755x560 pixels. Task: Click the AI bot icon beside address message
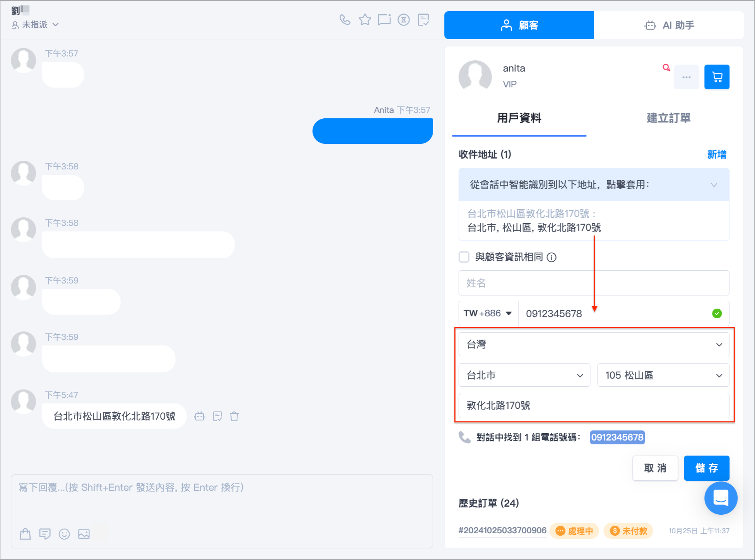[200, 416]
